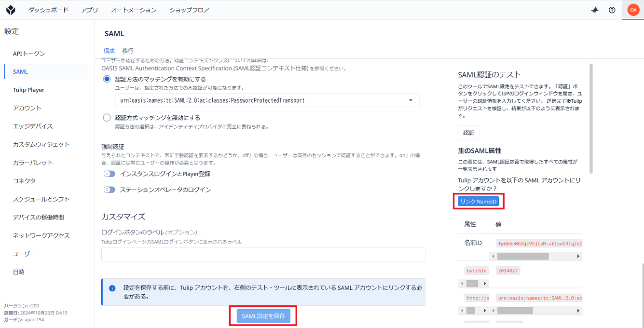This screenshot has width=644, height=328.
Task: Click the SAML設定を保存 button
Action: [263, 316]
